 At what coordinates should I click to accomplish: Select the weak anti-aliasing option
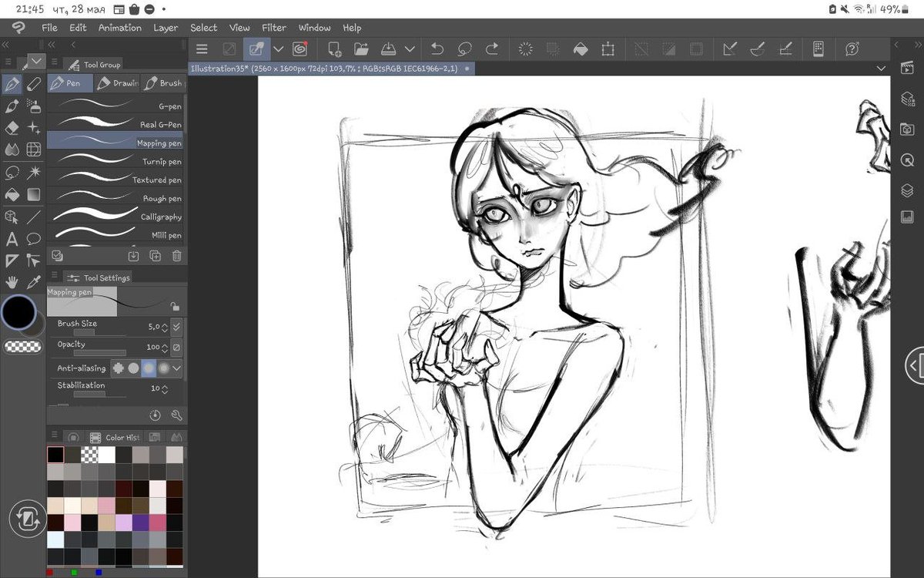133,368
